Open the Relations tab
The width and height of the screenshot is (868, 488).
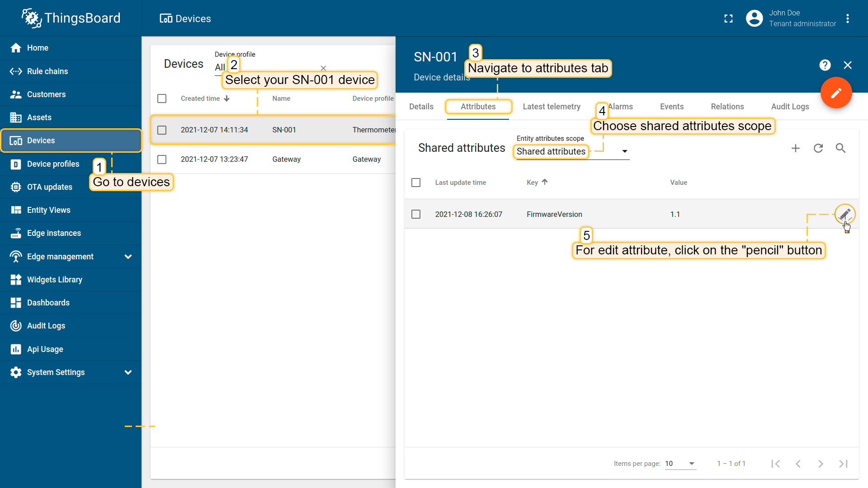click(x=727, y=107)
